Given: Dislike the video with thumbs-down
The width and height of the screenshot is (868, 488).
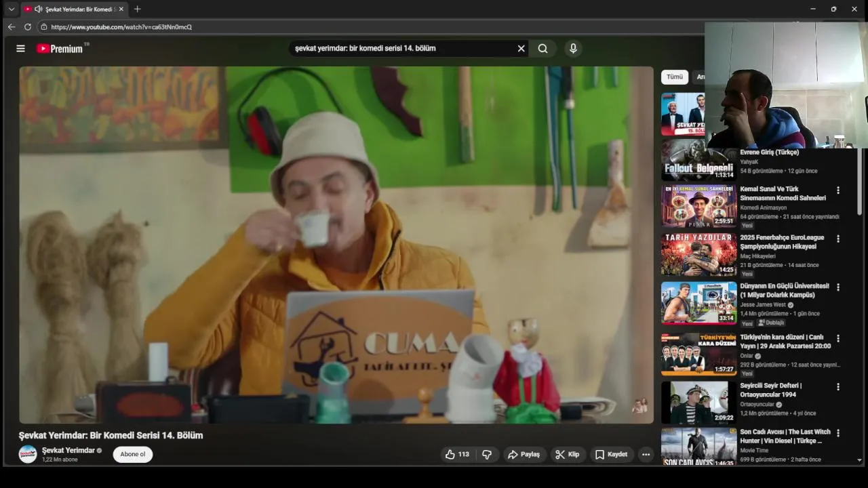Looking at the screenshot, I should (487, 454).
